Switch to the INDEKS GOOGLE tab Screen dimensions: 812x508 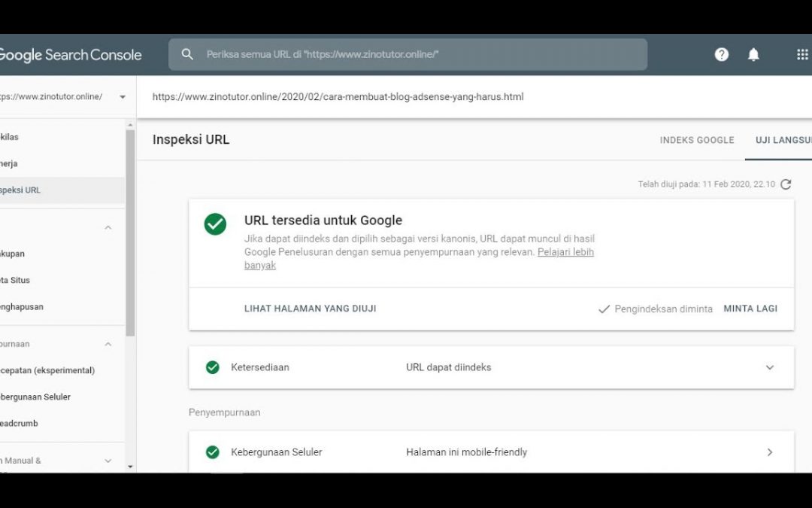pos(697,140)
